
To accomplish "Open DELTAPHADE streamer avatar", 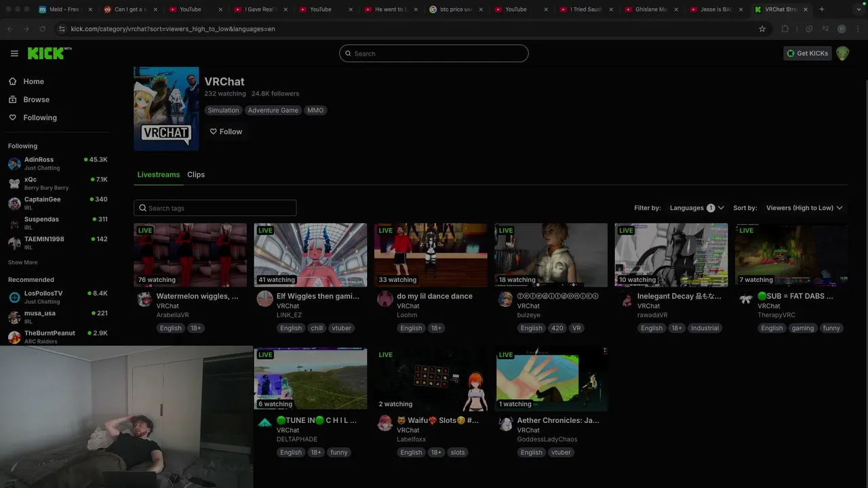I will point(264,423).
